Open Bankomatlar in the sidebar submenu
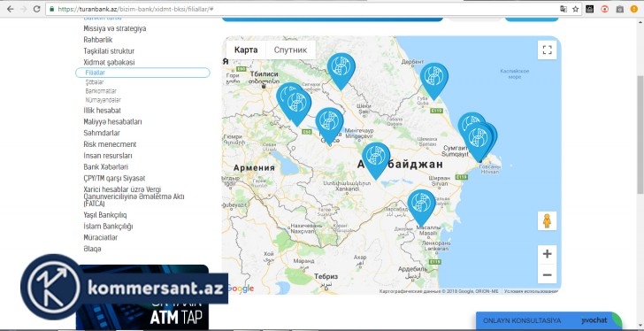The width and height of the screenshot is (644, 331). click(101, 91)
